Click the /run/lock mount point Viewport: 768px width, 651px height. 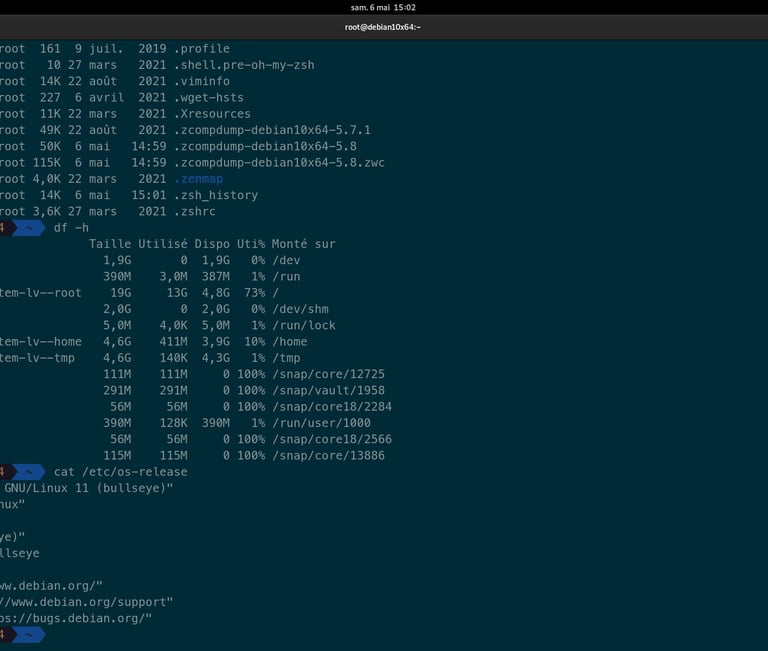(304, 325)
